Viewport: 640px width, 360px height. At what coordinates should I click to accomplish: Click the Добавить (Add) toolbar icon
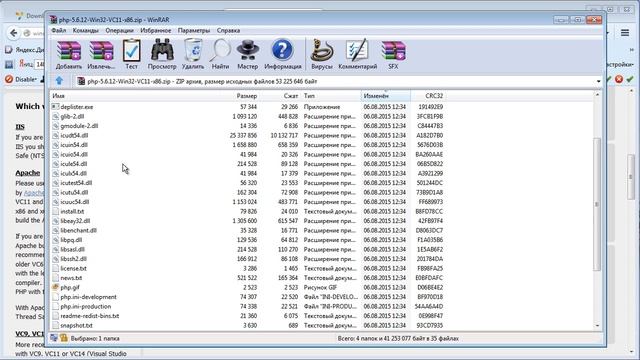click(x=69, y=54)
